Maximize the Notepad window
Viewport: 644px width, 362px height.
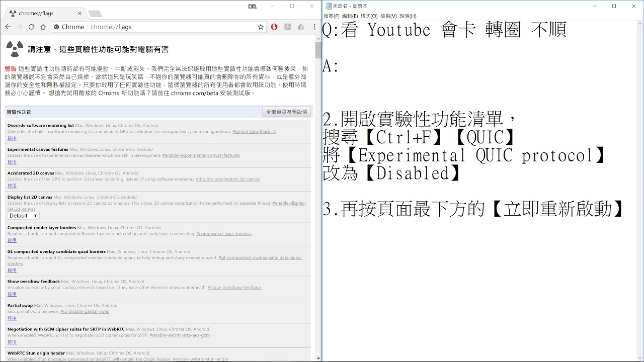[x=614, y=6]
